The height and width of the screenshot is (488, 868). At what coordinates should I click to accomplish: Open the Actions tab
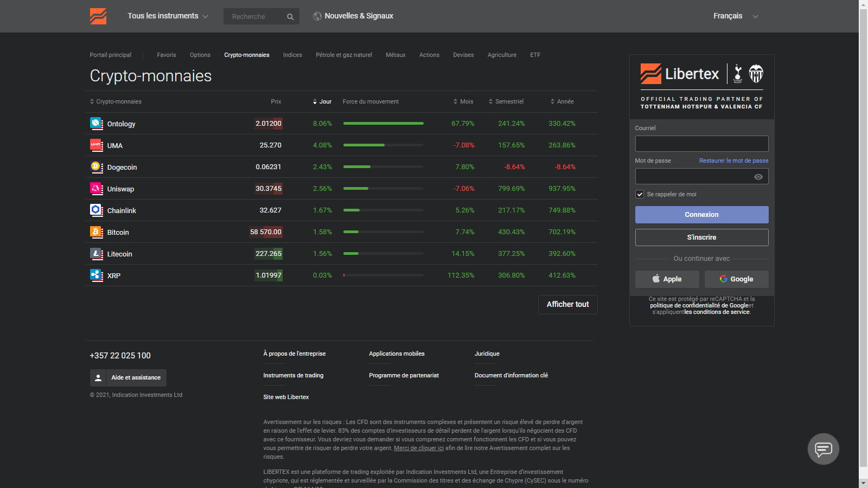[429, 55]
